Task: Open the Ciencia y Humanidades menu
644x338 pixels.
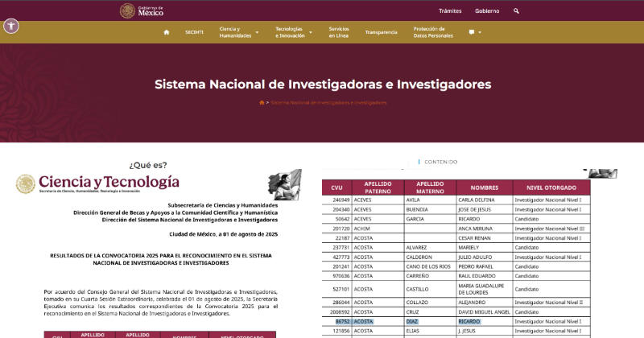Action: point(235,32)
